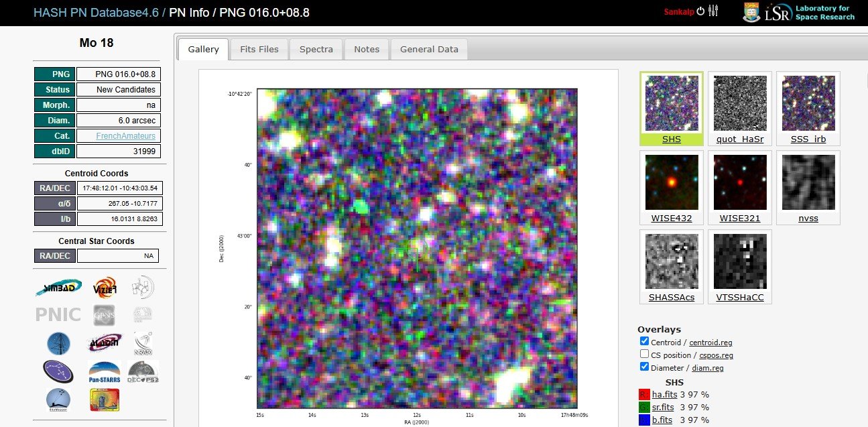
Task: Open the Fits Files tab
Action: point(259,50)
